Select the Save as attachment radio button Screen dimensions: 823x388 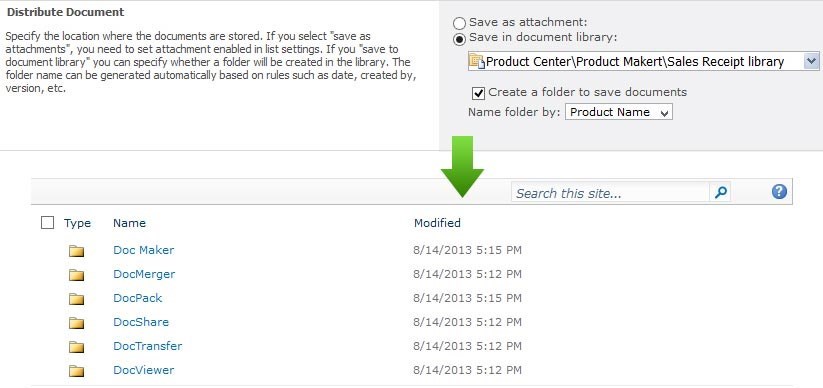click(x=459, y=23)
